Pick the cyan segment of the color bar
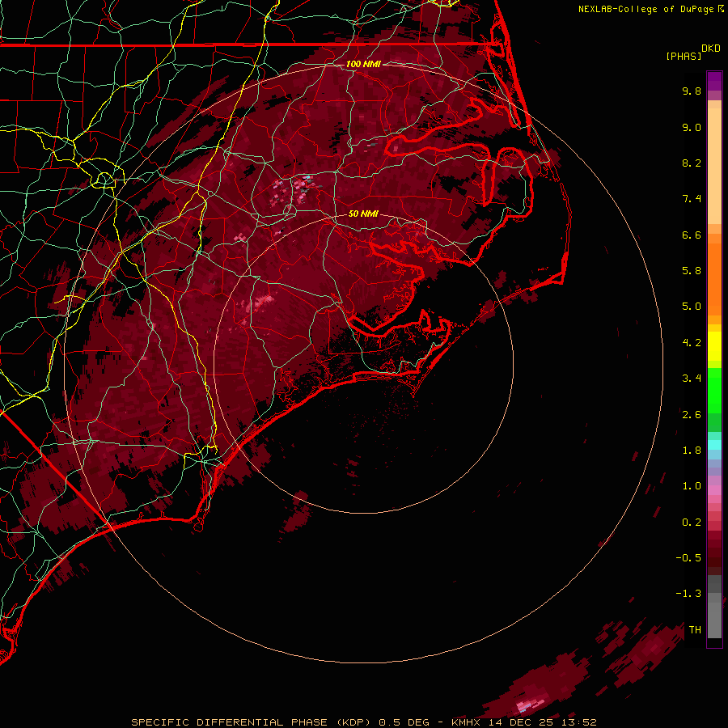Image resolution: width=728 pixels, height=728 pixels. (714, 445)
